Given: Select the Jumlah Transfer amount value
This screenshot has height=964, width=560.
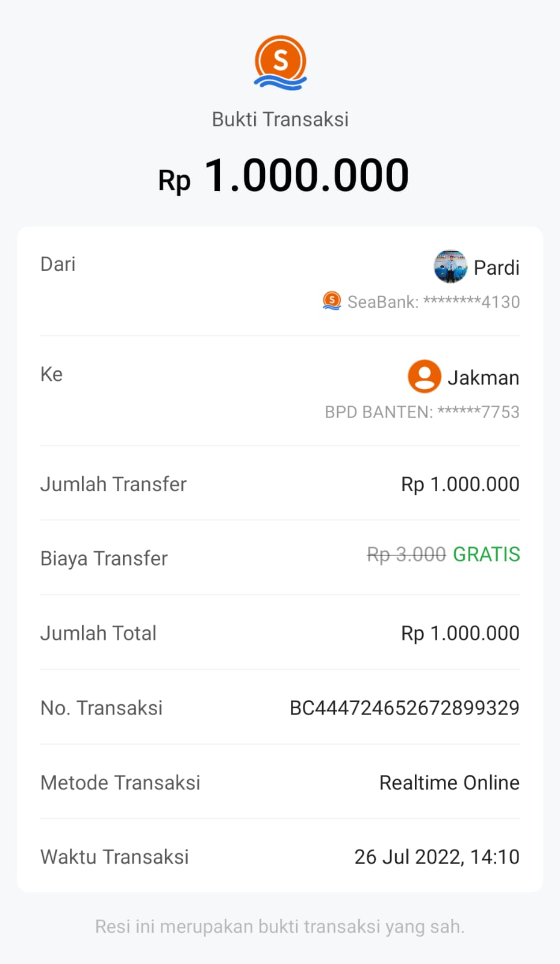Looking at the screenshot, I should click(460, 484).
